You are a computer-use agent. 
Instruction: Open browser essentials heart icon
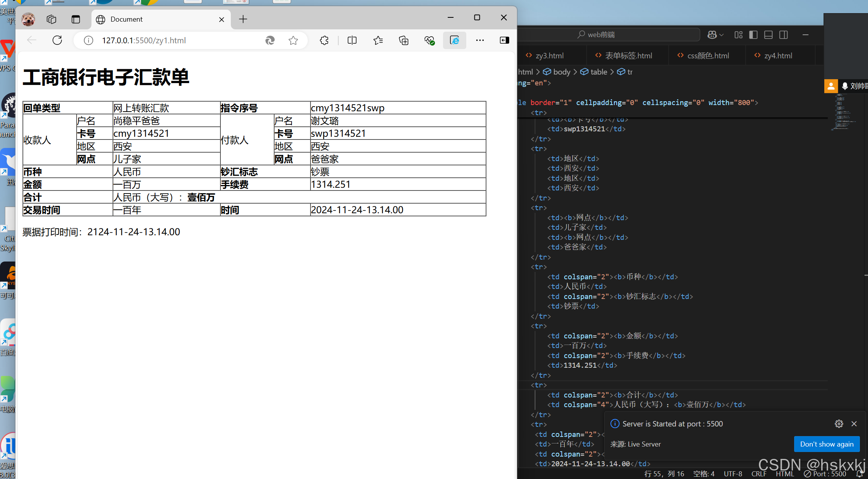point(429,40)
